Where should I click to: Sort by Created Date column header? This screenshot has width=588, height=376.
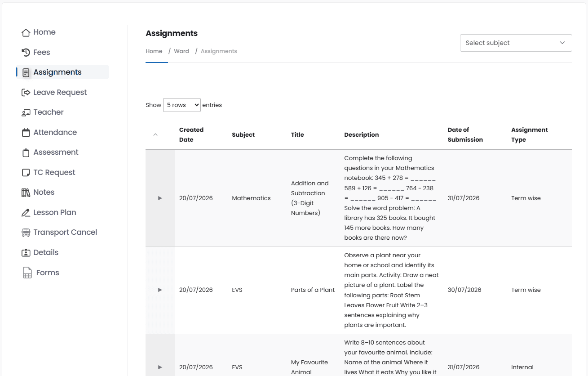coord(191,134)
